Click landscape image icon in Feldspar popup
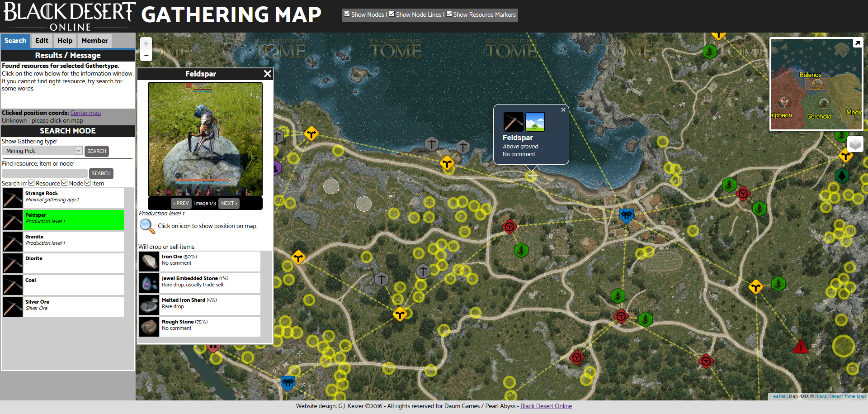868x414 pixels. click(535, 122)
